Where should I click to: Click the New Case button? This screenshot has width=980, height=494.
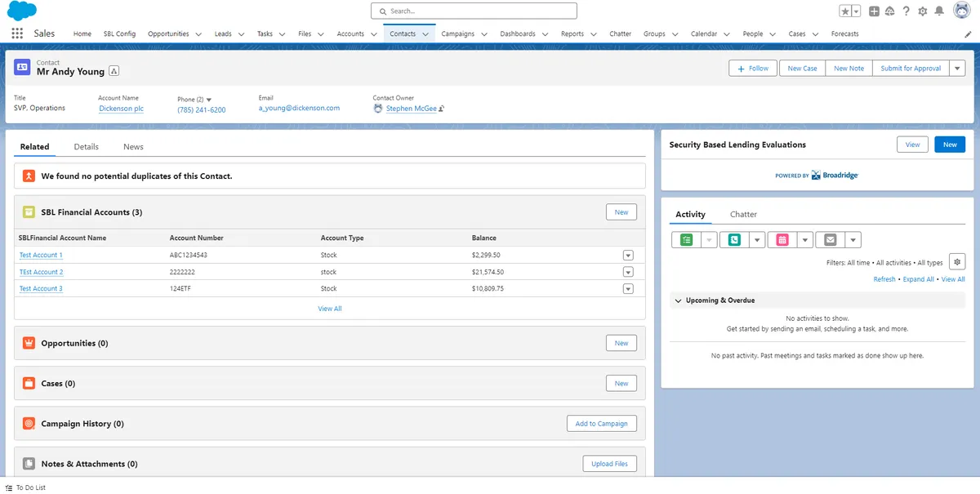point(802,69)
